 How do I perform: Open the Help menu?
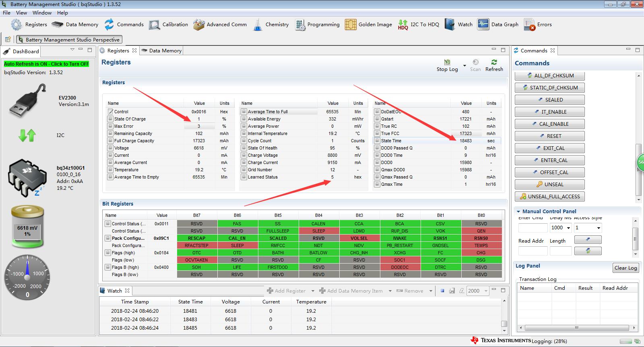point(62,12)
